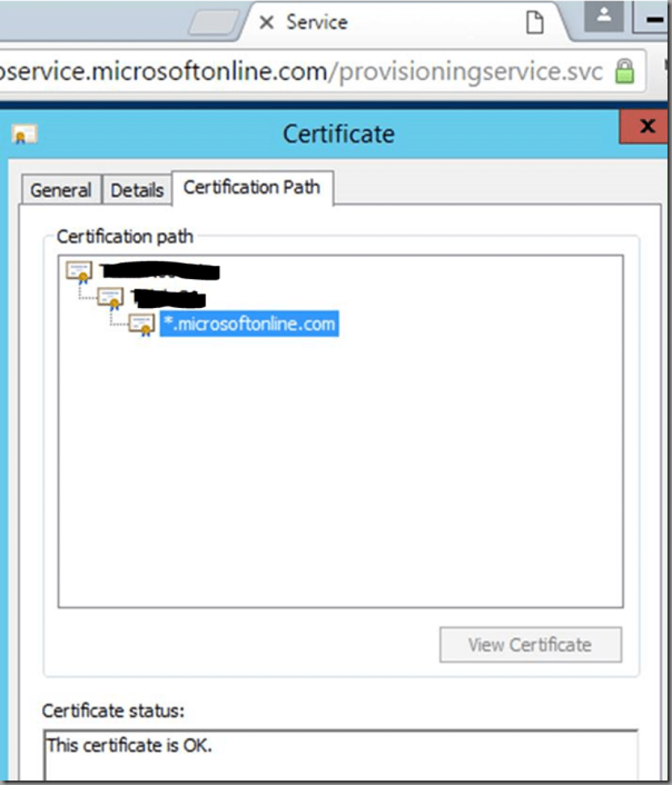Click certificate icon beside *.microsoftonline.com
This screenshot has height=785, width=672.
(142, 324)
